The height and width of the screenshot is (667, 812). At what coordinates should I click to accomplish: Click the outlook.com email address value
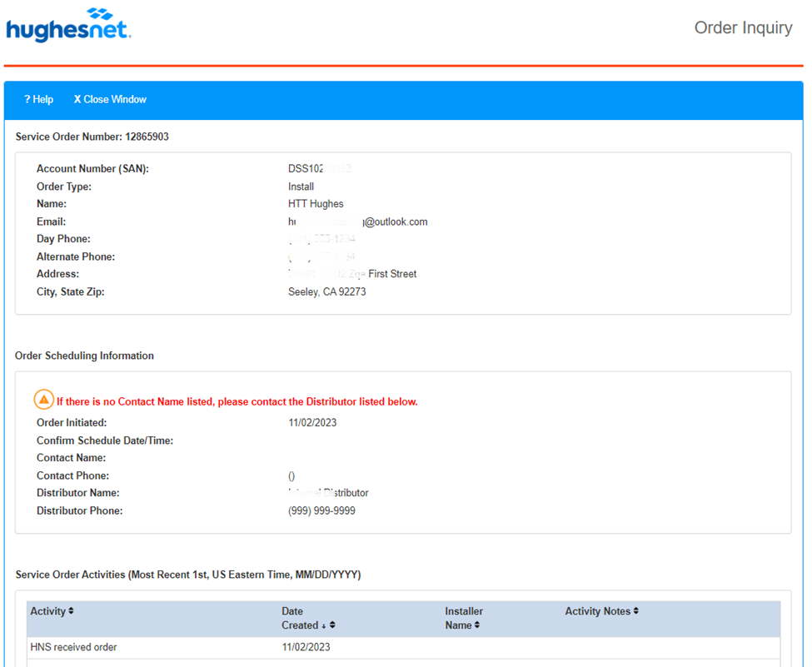tap(358, 222)
